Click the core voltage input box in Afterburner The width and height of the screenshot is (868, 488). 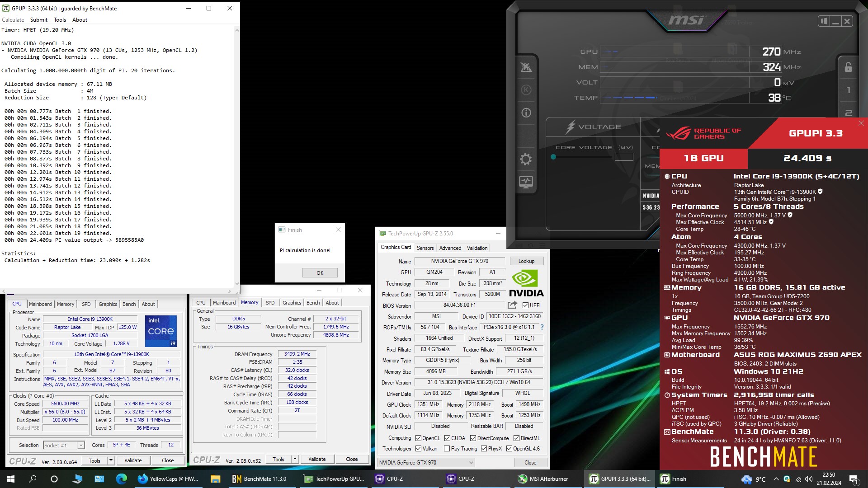624,157
